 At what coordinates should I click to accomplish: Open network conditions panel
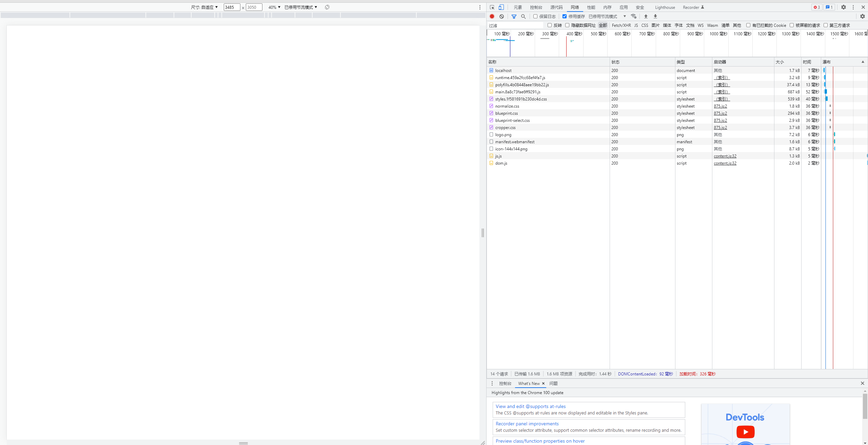633,16
